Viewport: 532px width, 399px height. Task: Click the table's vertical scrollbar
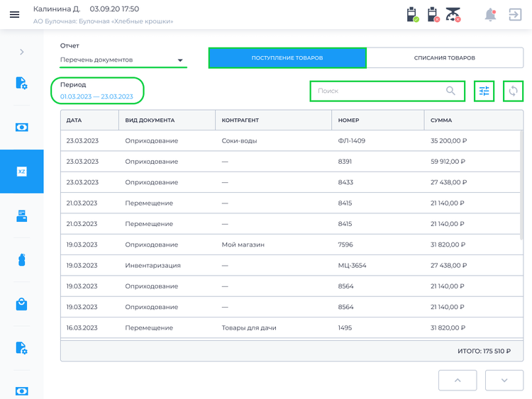(521, 185)
